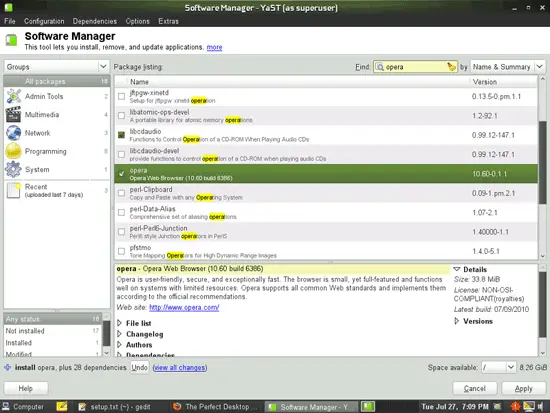The image size is (550, 413).
Task: Check the libatomic-ops-devel package checkbox
Action: point(121,115)
